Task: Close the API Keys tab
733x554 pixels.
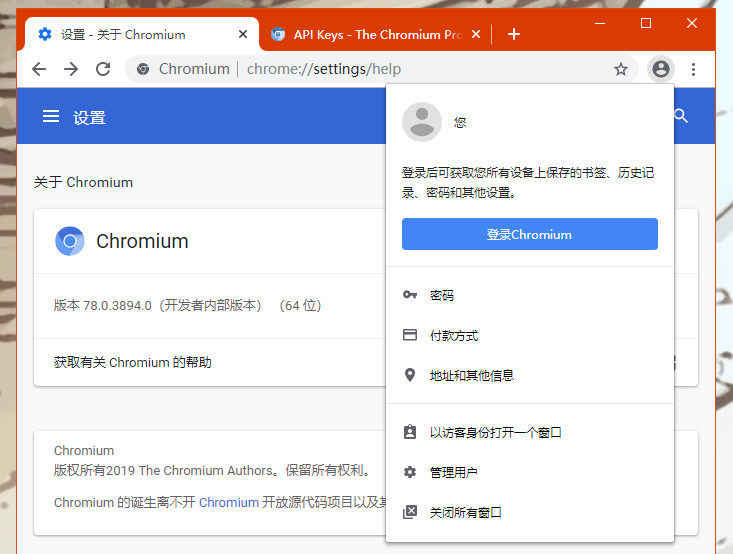Action: point(476,34)
